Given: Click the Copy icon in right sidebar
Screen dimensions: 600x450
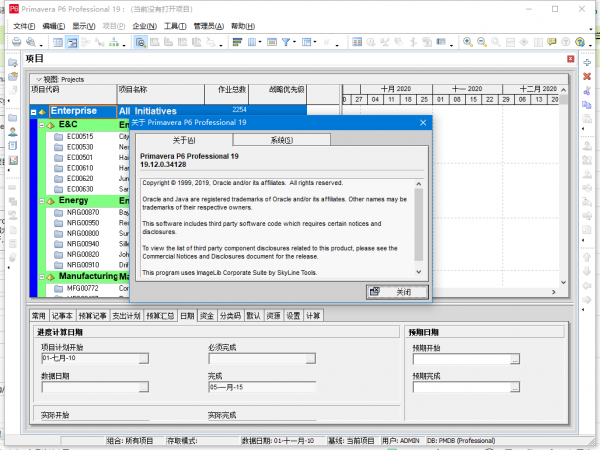Looking at the screenshot, I should pos(587,104).
